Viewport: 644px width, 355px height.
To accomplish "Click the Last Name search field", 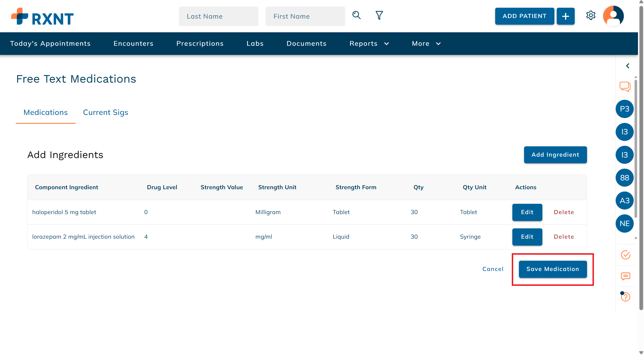I will 218,16.
